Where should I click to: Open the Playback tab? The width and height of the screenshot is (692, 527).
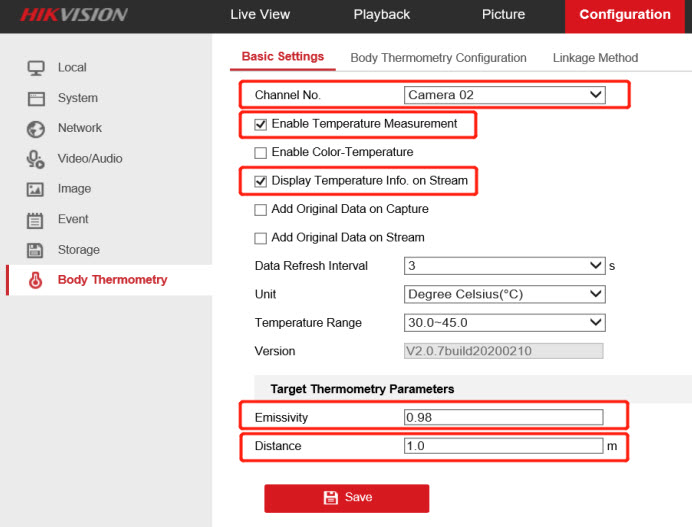click(381, 15)
